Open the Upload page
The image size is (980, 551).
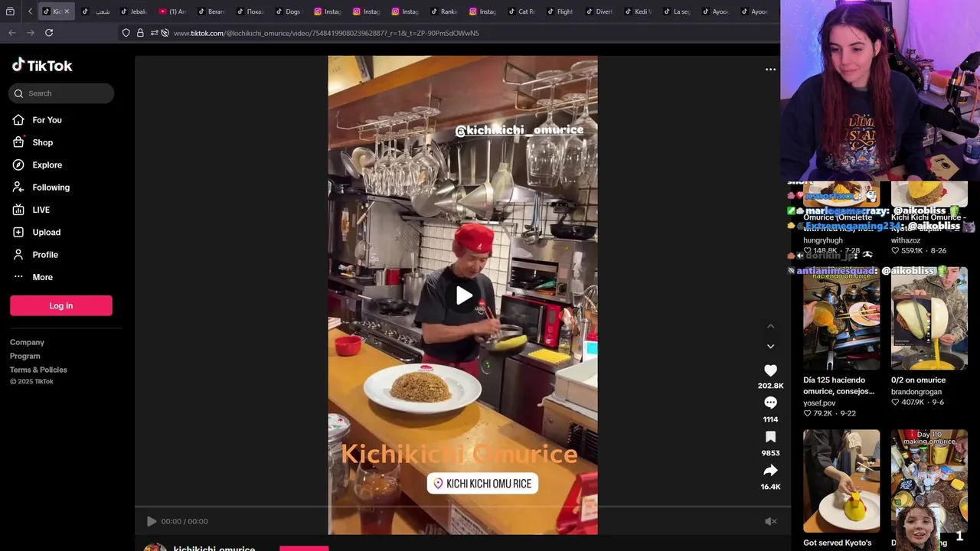pyautogui.click(x=46, y=232)
